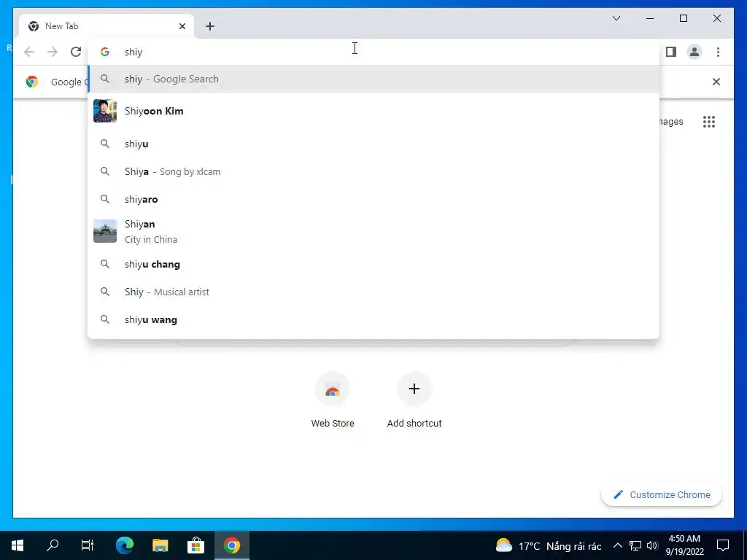Close the New Tab tab
Viewport: 747px width, 560px height.
pos(182,26)
